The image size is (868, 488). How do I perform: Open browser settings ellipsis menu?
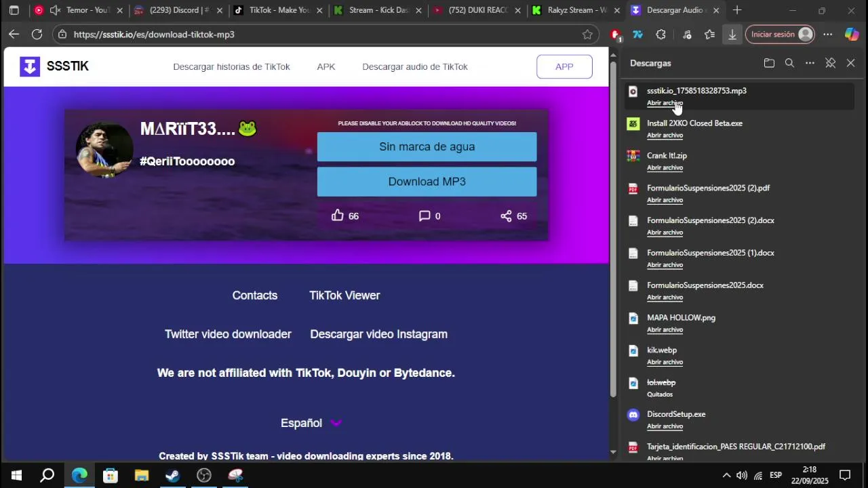828,34
